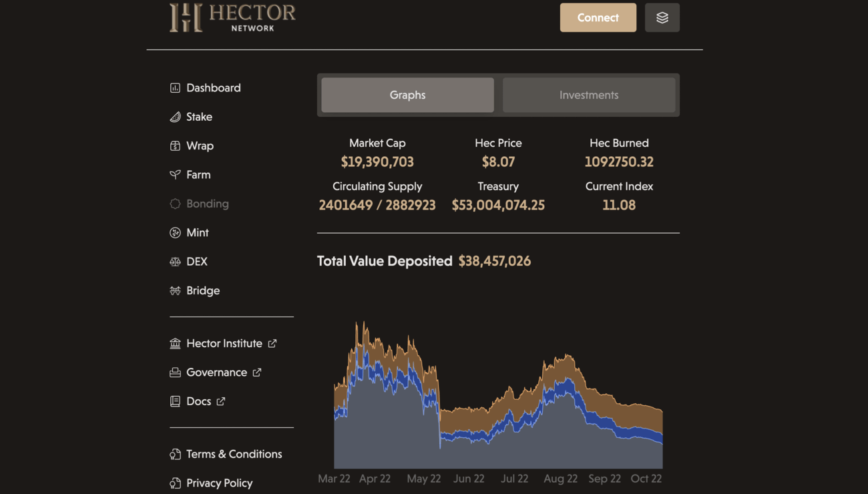Click the Governance icon in sidebar
This screenshot has height=494, width=868.
(175, 373)
